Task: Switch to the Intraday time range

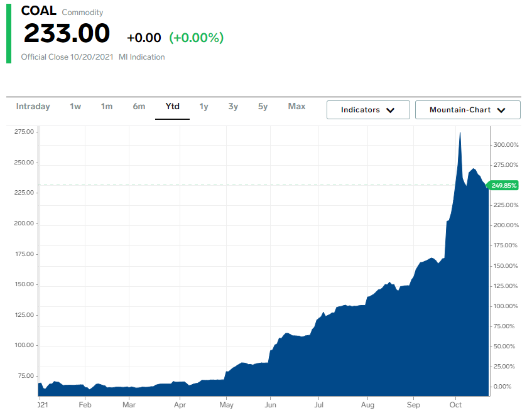Action: [x=33, y=107]
